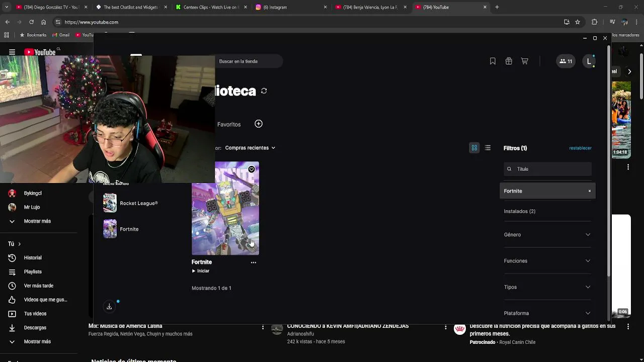The image size is (644, 362).
Task: Add a new collection with plus icon
Action: click(x=259, y=124)
